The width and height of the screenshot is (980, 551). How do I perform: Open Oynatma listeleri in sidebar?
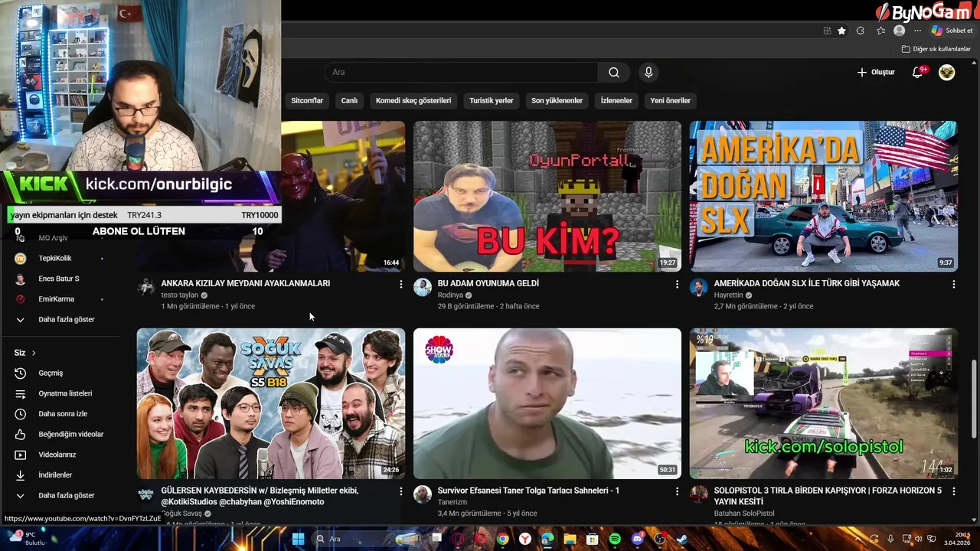tap(65, 393)
